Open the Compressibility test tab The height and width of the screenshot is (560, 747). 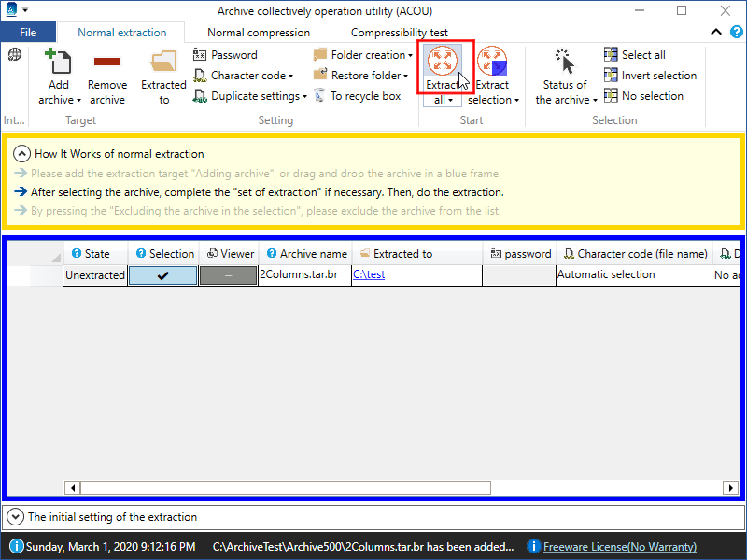[x=399, y=33]
